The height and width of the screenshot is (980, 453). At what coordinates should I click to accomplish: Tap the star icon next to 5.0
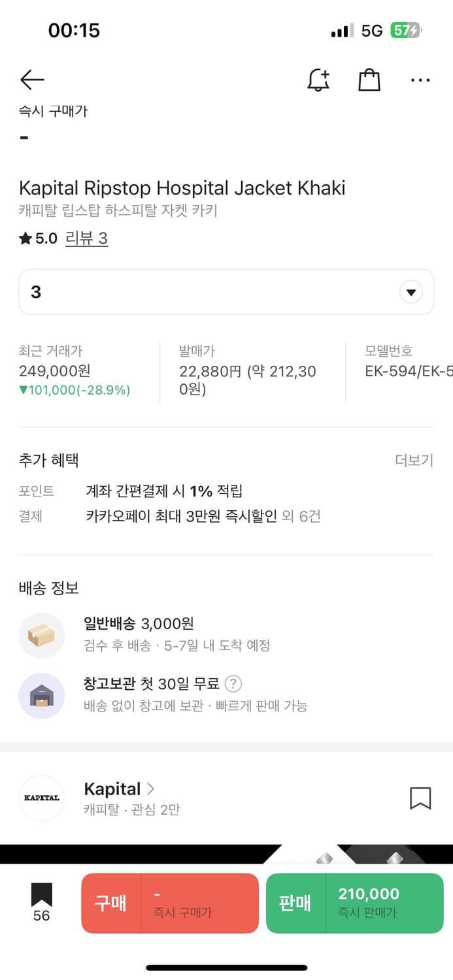tap(24, 238)
